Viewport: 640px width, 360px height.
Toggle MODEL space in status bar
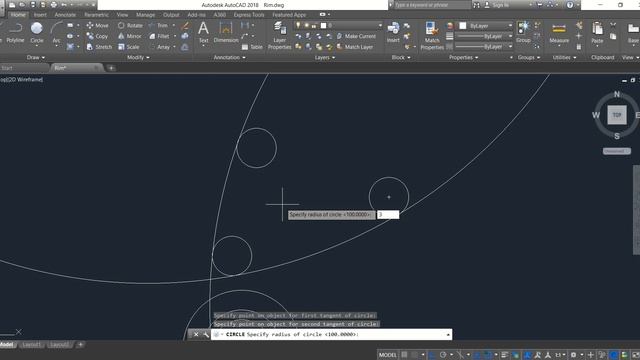point(387,355)
